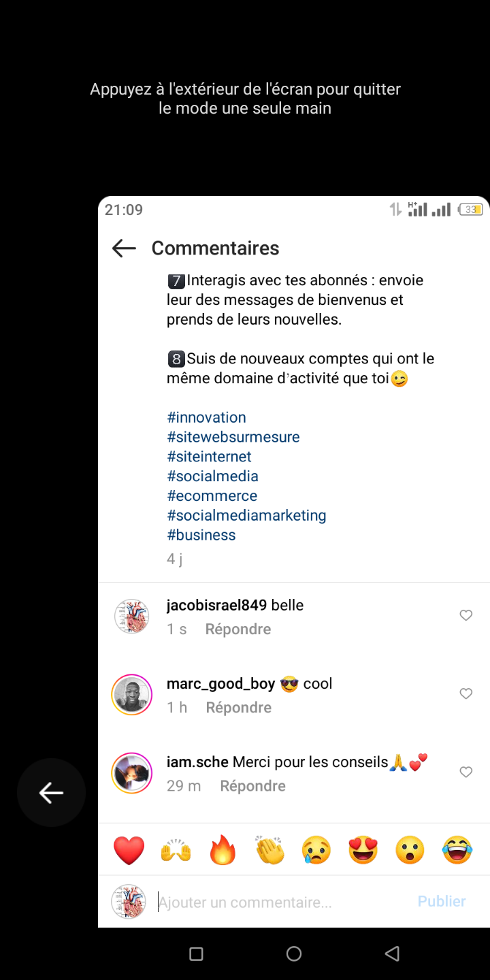
Task: Open marc_good_boy's profile picture
Action: 131,694
